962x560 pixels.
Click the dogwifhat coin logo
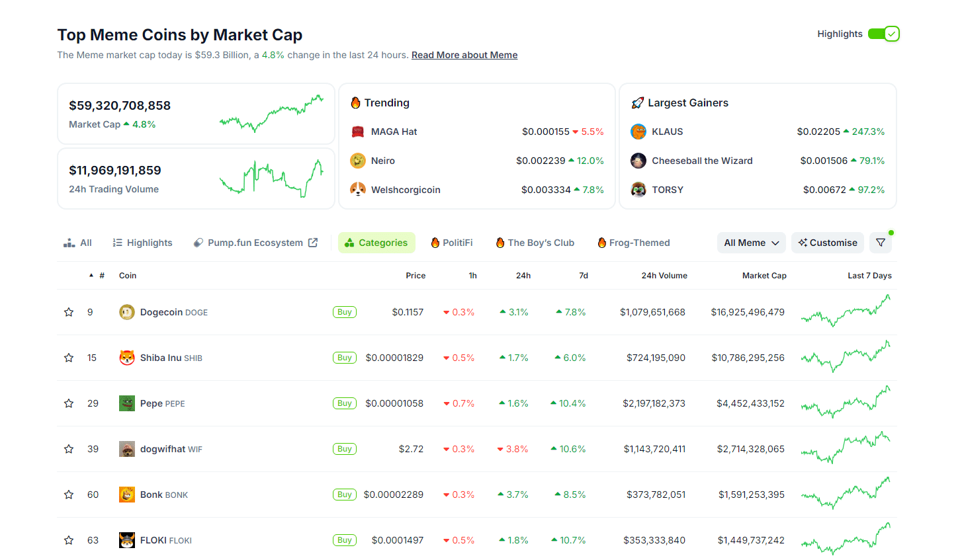click(x=127, y=449)
